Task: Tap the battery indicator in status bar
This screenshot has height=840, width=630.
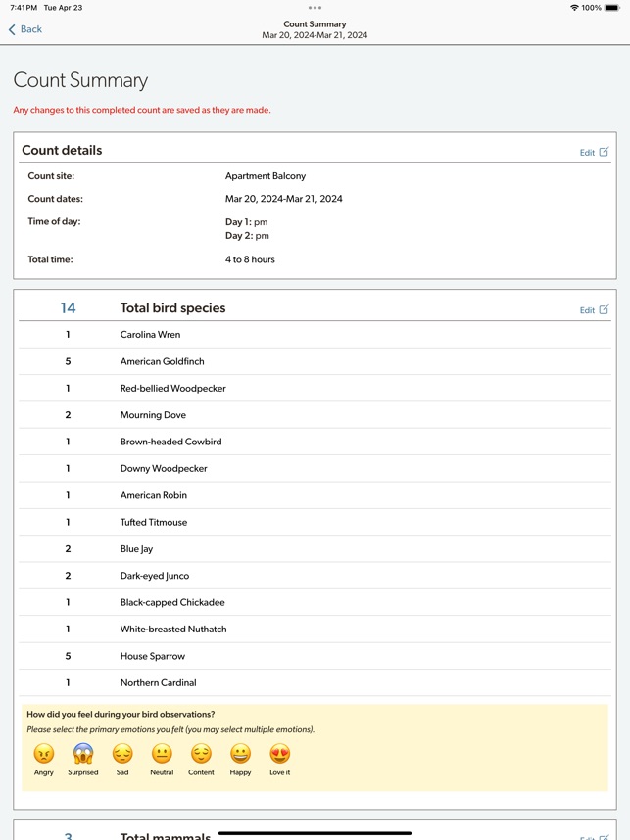Action: pyautogui.click(x=611, y=8)
